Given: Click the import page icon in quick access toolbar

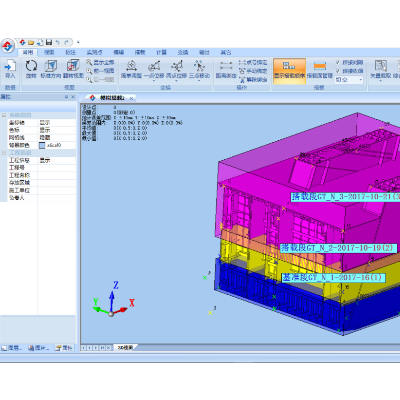Looking at the screenshot, I should [40, 42].
